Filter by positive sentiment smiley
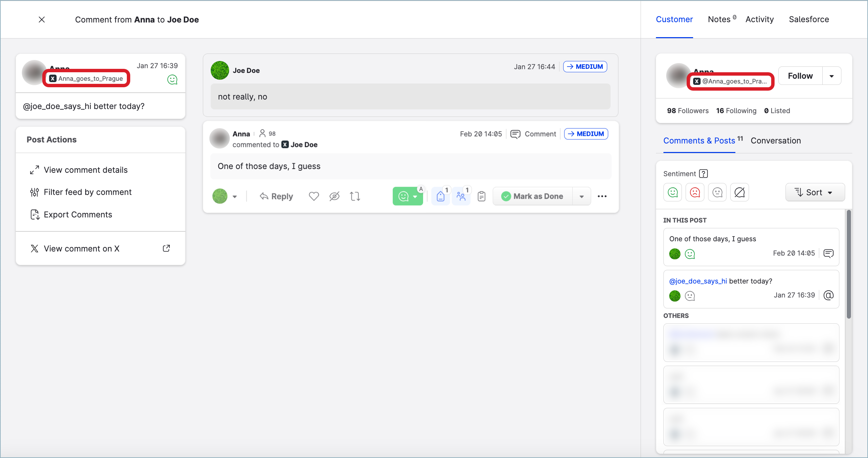868x458 pixels. pyautogui.click(x=673, y=193)
